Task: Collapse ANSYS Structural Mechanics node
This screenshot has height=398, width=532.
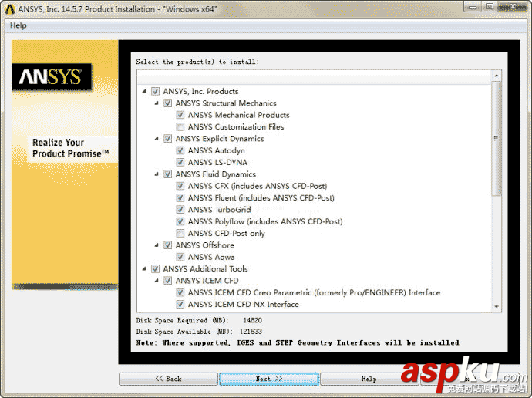Action: (157, 103)
